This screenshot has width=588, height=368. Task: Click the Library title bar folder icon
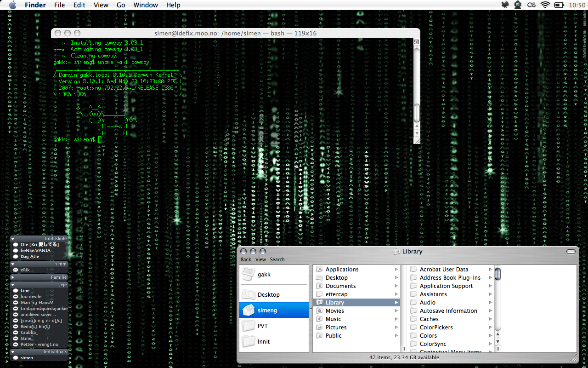(397, 252)
